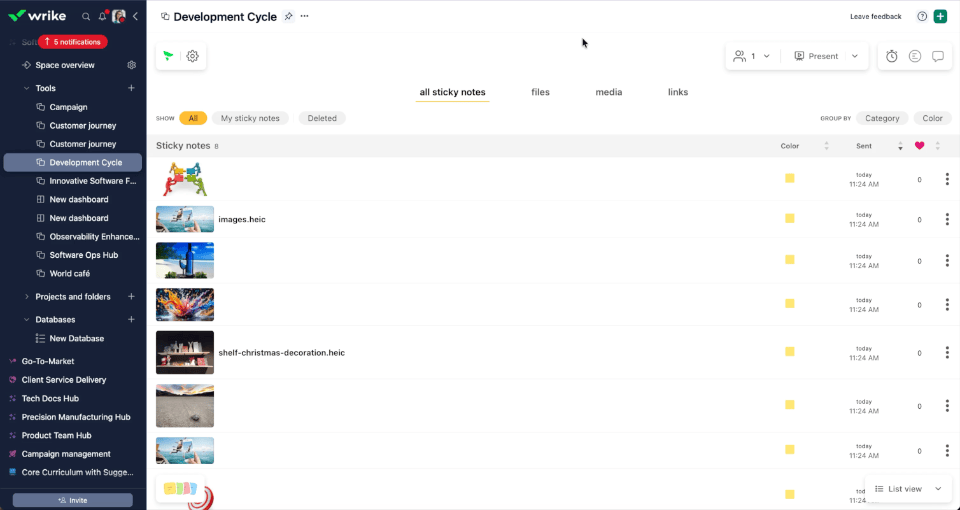Click the notes list icon beside timer
This screenshot has height=510, width=960.
[x=915, y=56]
